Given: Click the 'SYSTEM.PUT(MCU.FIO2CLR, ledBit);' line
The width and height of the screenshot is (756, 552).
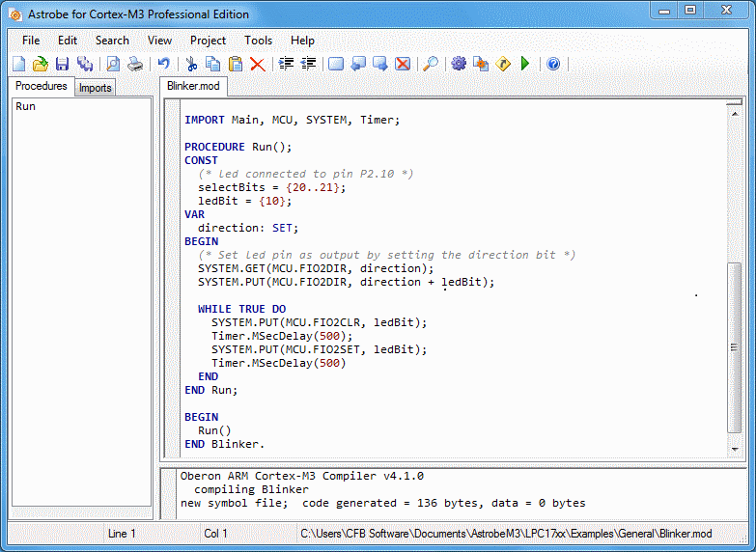Looking at the screenshot, I should [320, 322].
